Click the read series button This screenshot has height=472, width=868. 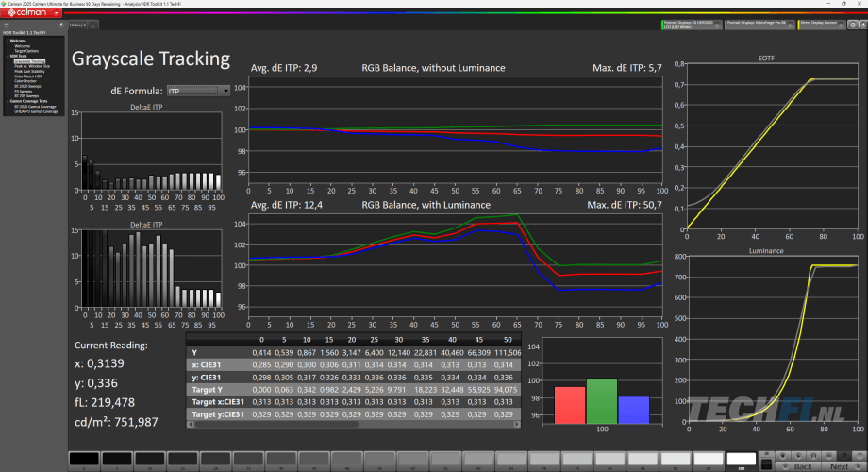[x=813, y=456]
